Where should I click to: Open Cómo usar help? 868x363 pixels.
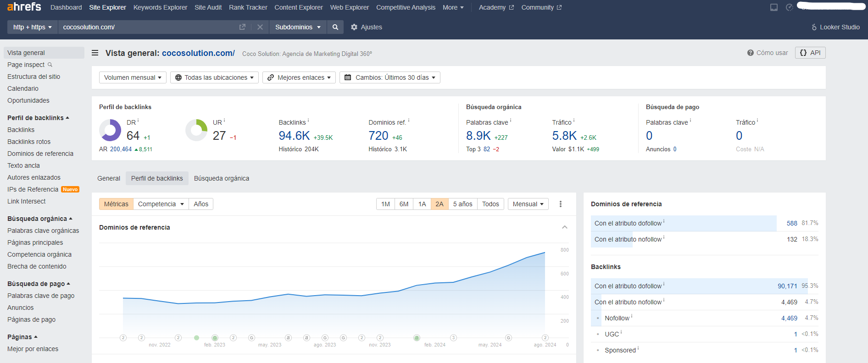click(x=768, y=53)
